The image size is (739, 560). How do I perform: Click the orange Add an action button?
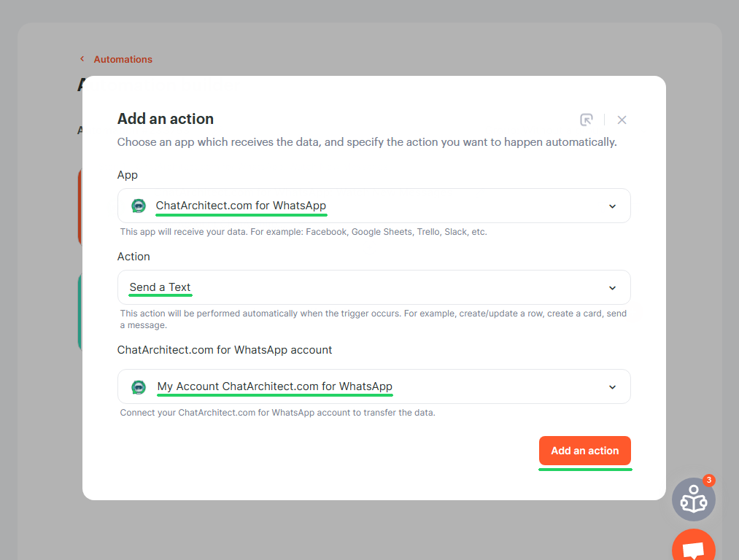click(x=585, y=451)
